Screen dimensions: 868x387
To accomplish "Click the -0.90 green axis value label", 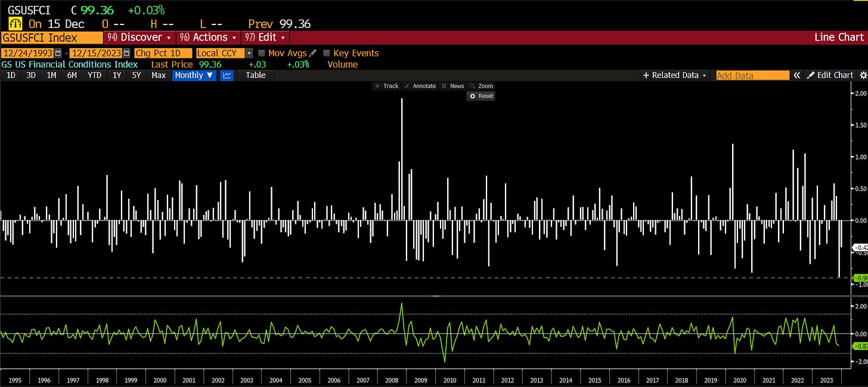I will tap(860, 277).
